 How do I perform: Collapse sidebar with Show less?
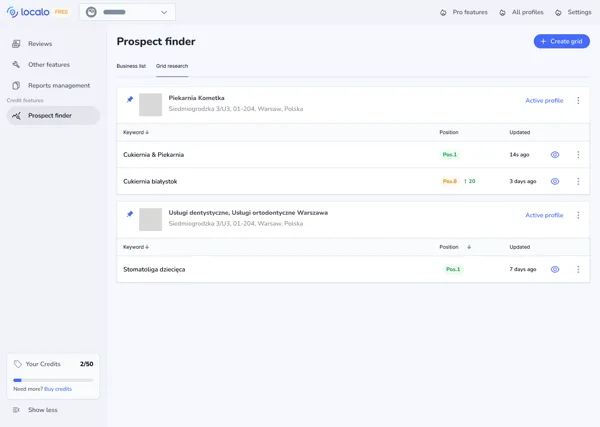click(x=35, y=410)
